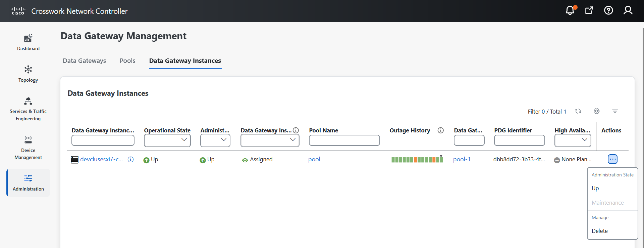Image resolution: width=644 pixels, height=248 pixels.
Task: Click Pool Name filter field
Action: (x=344, y=140)
